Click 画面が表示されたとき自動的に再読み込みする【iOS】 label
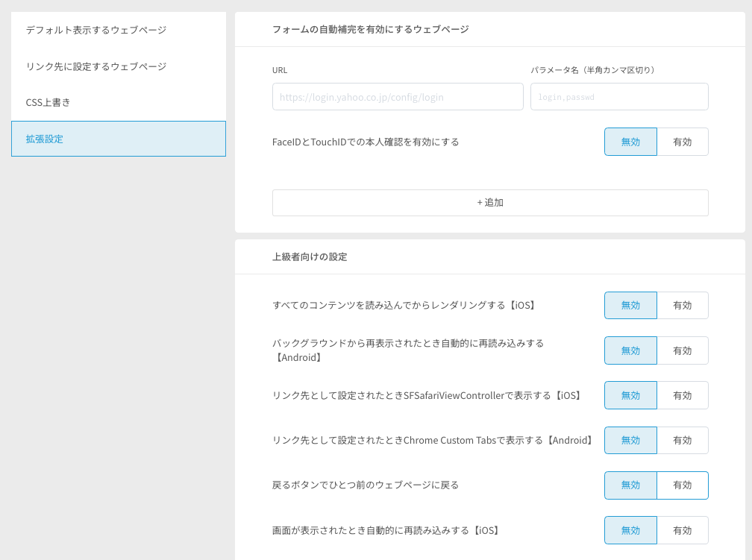The image size is (752, 560). pyautogui.click(x=387, y=530)
